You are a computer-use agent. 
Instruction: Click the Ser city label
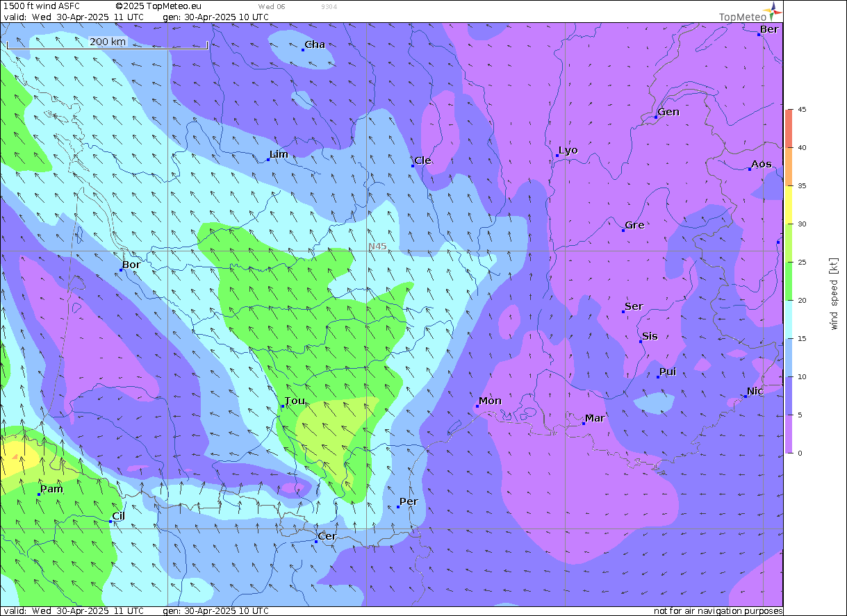pos(634,306)
